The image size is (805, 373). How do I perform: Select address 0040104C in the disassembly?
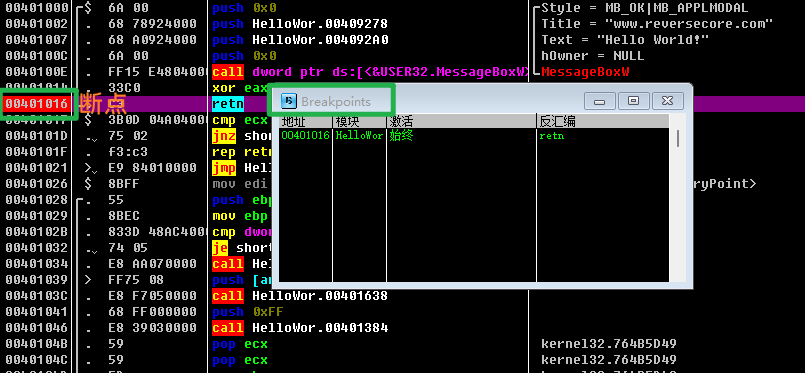pos(36,360)
